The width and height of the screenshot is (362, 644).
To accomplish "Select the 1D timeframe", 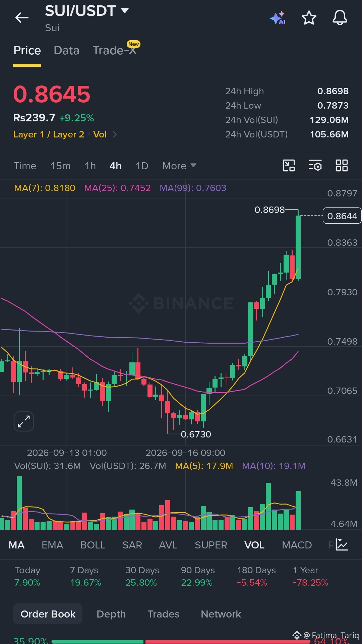I will click(142, 166).
